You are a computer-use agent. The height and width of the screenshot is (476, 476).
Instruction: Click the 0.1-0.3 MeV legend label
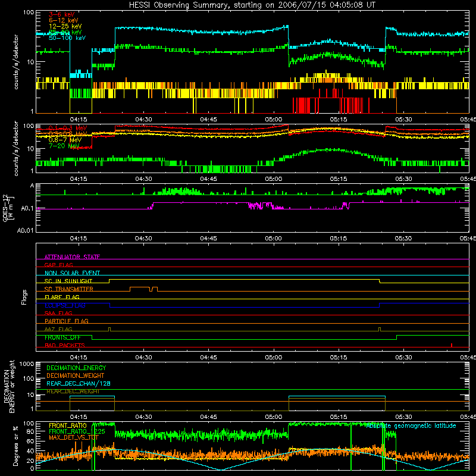(68, 128)
